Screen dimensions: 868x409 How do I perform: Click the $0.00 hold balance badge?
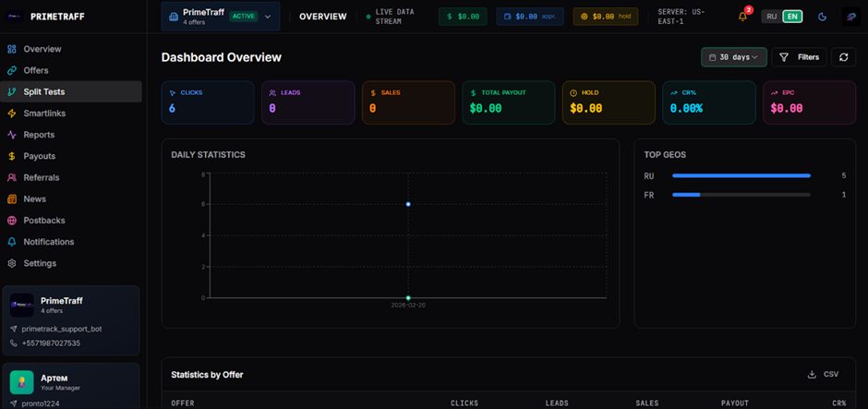pos(605,17)
